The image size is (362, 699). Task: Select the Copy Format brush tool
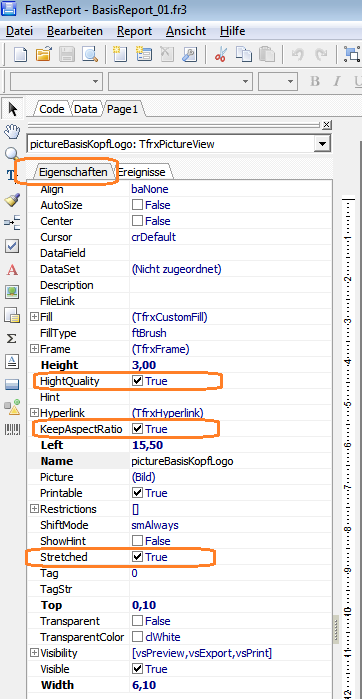(x=12, y=199)
